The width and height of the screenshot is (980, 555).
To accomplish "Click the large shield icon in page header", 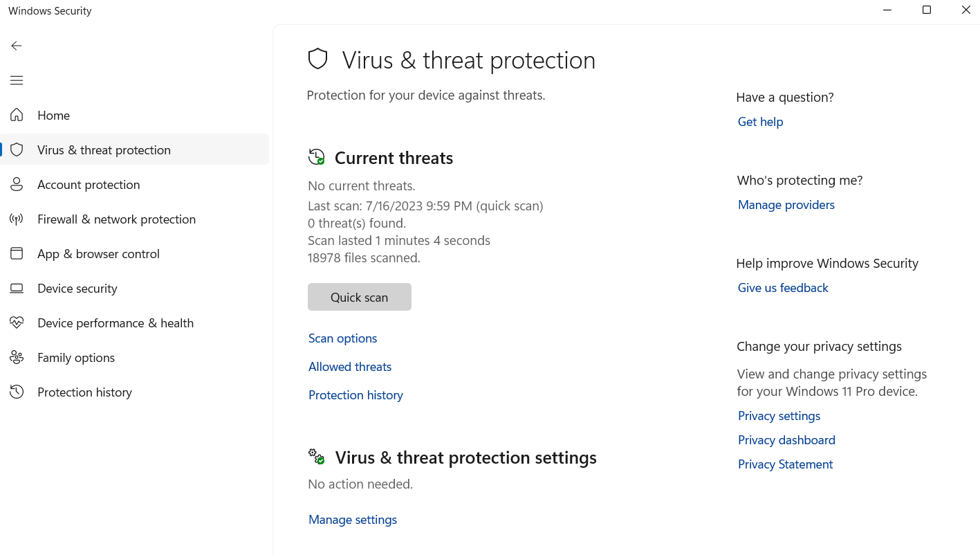I will (317, 59).
